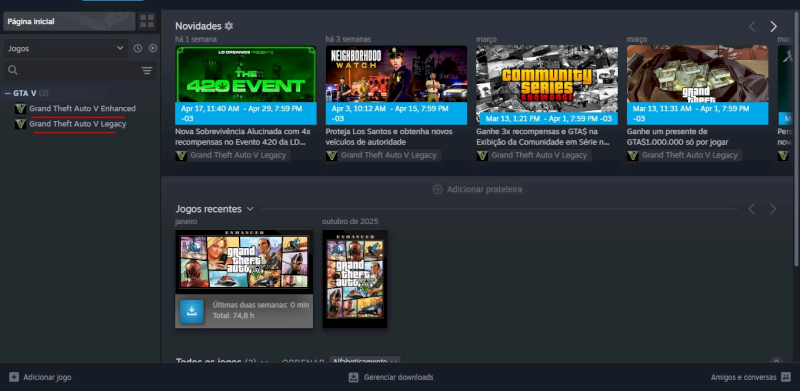Open Gerenciar downloads

point(391,377)
